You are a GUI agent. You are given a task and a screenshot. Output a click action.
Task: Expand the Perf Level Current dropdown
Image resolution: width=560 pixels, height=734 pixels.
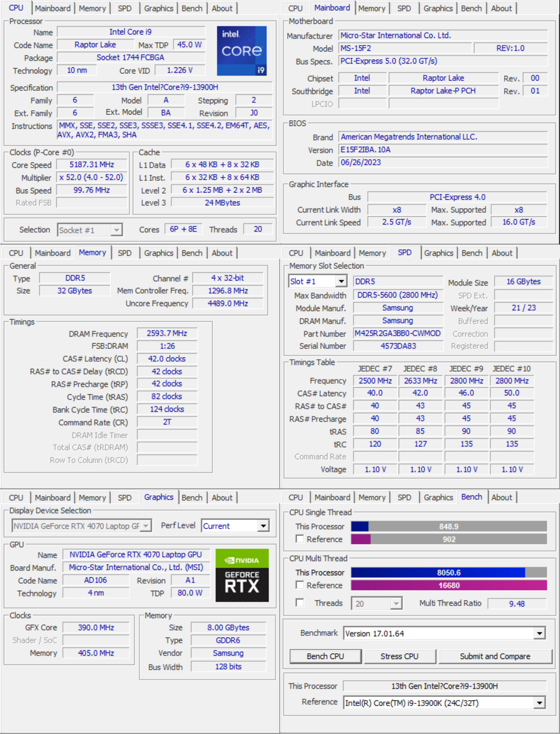pos(235,526)
